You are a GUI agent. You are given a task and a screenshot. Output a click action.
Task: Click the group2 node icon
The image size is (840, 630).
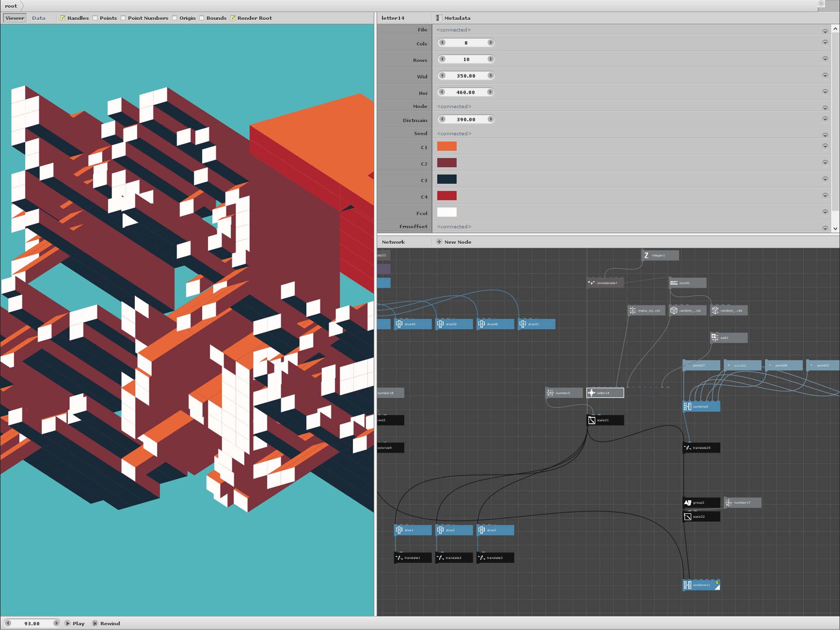tap(687, 503)
